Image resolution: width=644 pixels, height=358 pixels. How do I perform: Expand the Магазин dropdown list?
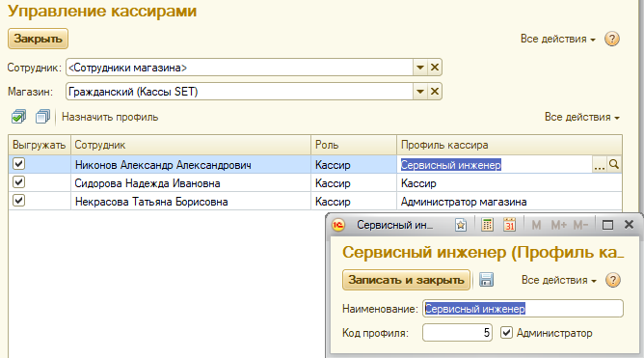(x=419, y=92)
